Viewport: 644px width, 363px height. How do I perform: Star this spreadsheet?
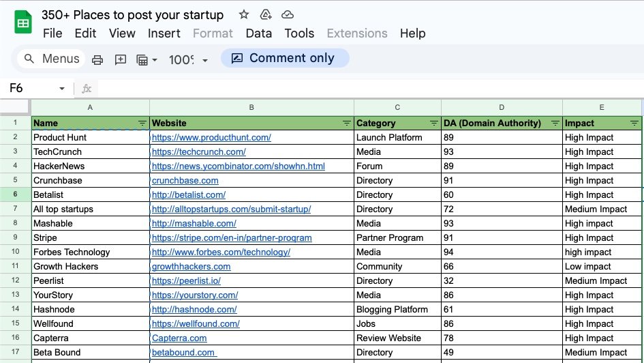pyautogui.click(x=244, y=15)
